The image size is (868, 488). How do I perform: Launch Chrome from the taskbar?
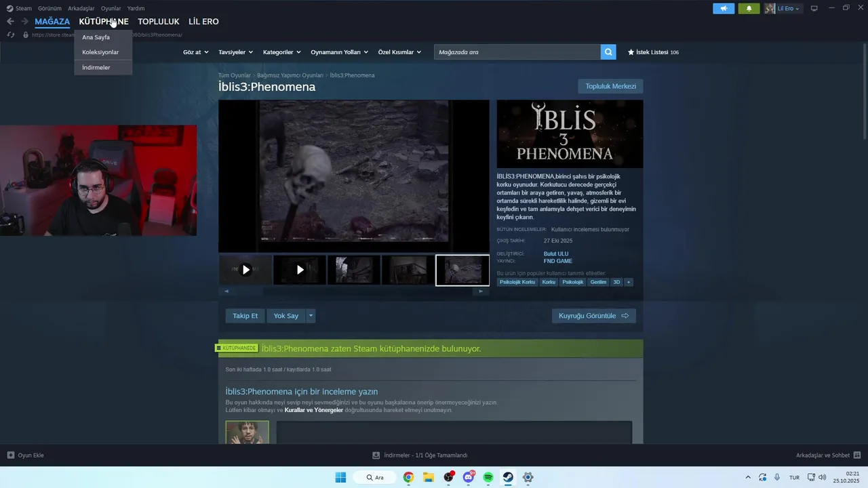coord(408,477)
